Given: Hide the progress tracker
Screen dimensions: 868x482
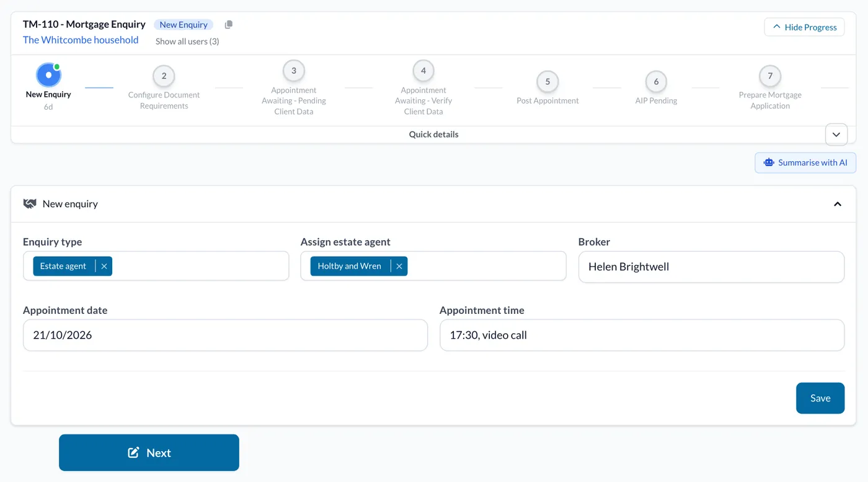Looking at the screenshot, I should coord(804,27).
